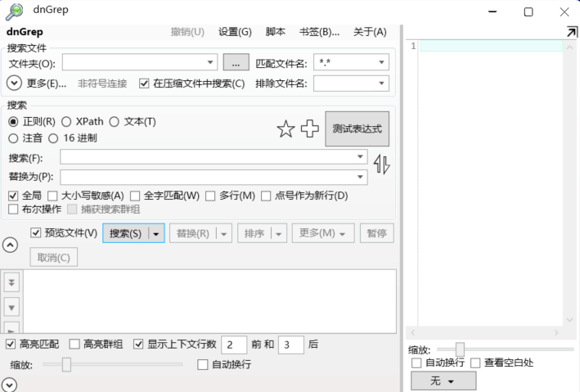580x392 pixels.
Task: Click the pop-out arrow icon above preview
Action: pos(571,31)
